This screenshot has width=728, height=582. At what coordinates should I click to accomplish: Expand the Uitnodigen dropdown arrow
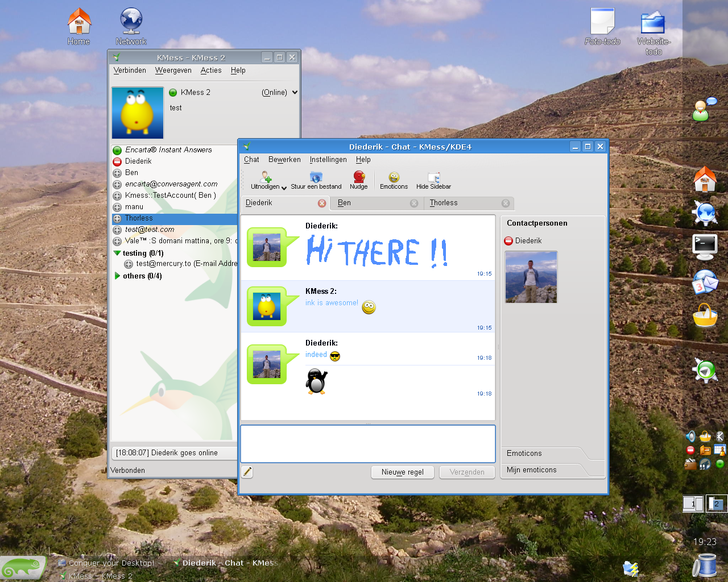(284, 188)
